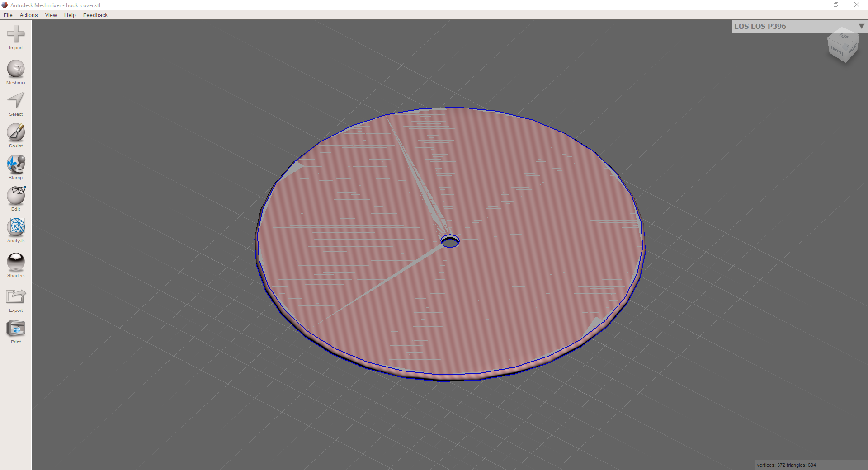Click the Import tool icon

(16, 35)
